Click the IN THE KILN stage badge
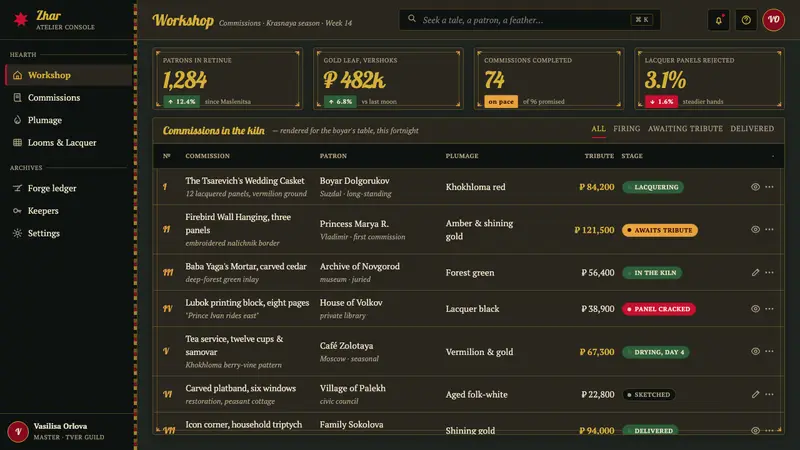This screenshot has height=450, width=800. [652, 273]
